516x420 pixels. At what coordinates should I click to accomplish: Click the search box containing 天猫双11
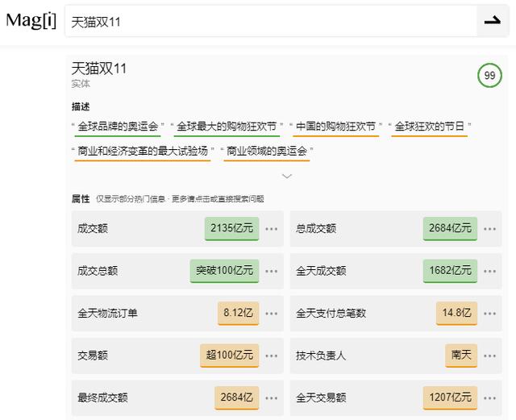tap(271, 21)
